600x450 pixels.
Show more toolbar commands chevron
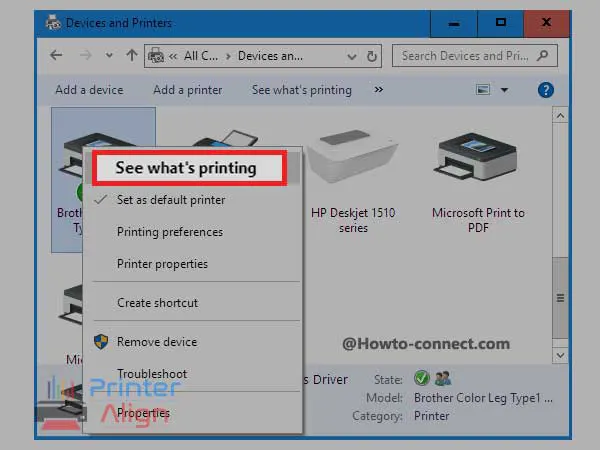[378, 90]
